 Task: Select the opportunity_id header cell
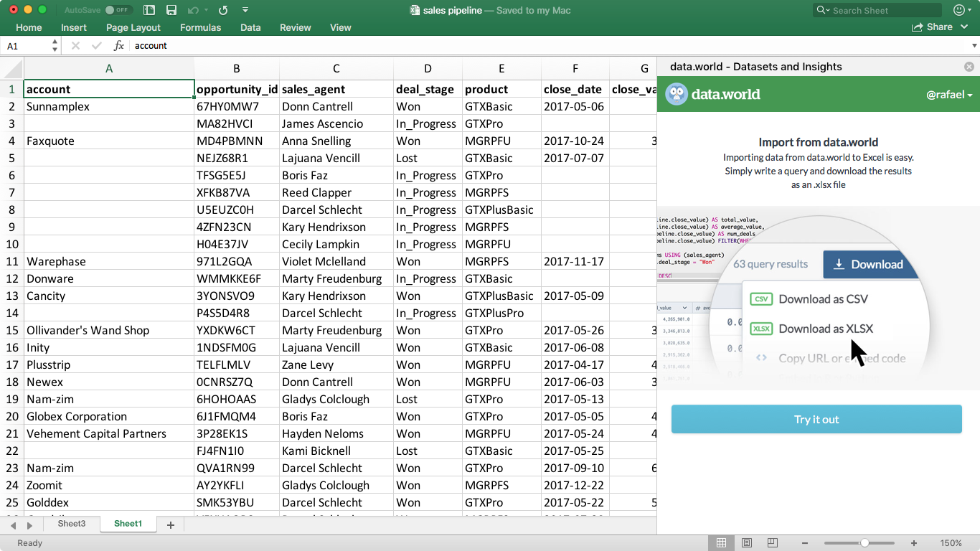point(237,89)
